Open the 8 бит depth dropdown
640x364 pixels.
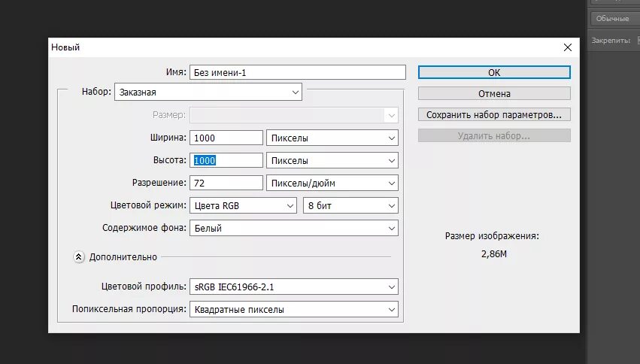[x=350, y=205]
